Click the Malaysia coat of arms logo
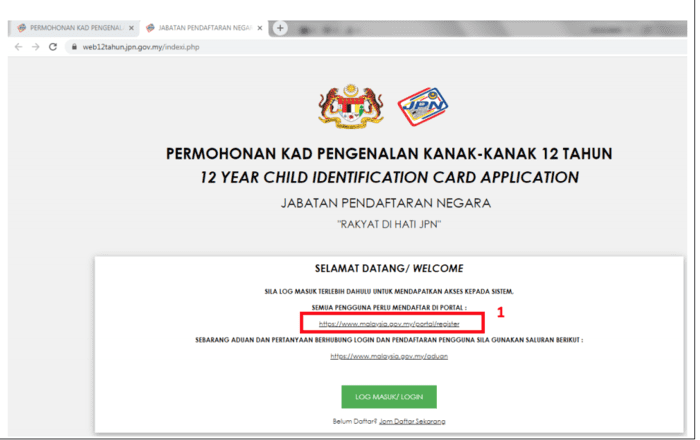Image resolution: width=700 pixels, height=440 pixels. [x=351, y=106]
